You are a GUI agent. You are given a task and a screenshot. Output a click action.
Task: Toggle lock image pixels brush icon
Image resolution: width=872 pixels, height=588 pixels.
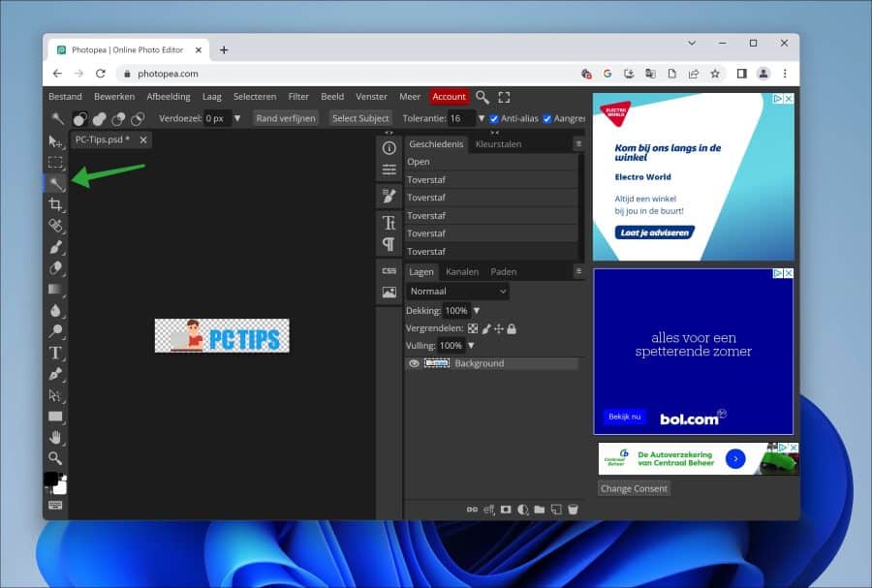pos(486,328)
